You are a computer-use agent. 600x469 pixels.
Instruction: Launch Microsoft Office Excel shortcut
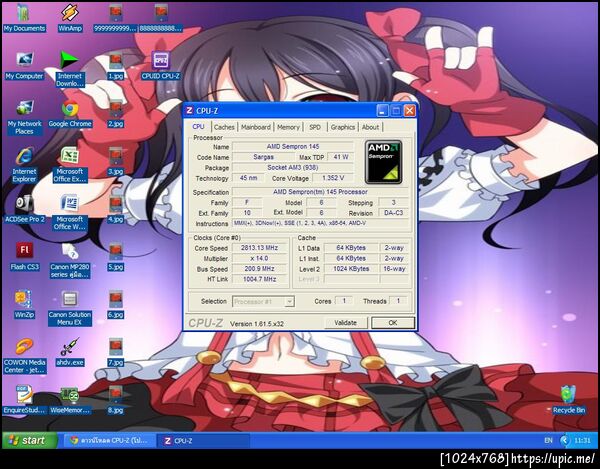[70, 164]
